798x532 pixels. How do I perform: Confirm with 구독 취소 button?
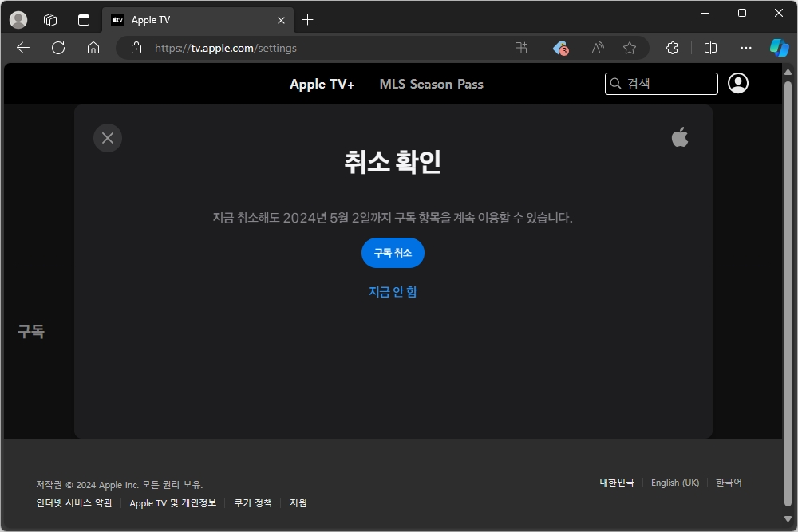pyautogui.click(x=393, y=253)
